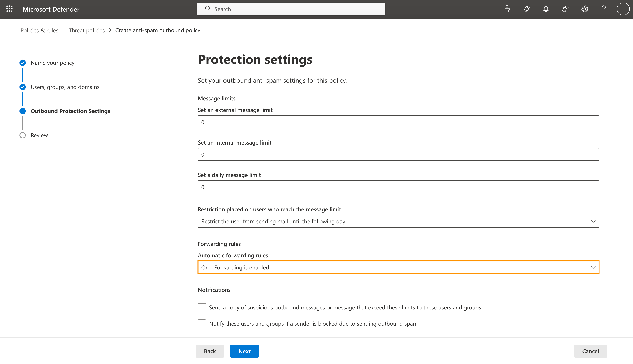Viewport: 633px width, 364px height.
Task: Open the user account avatar circle
Action: coord(623,9)
